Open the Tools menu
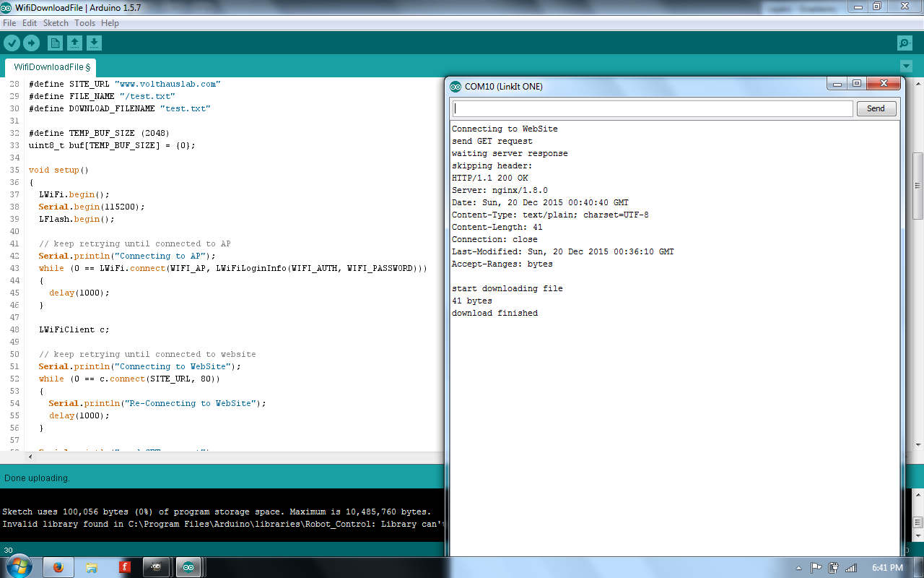The width and height of the screenshot is (924, 578). pyautogui.click(x=84, y=23)
